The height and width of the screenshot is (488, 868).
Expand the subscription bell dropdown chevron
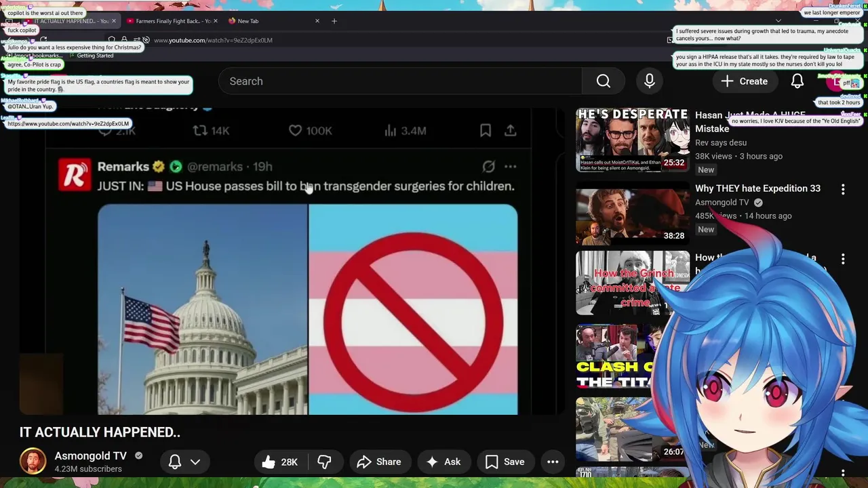tap(195, 462)
